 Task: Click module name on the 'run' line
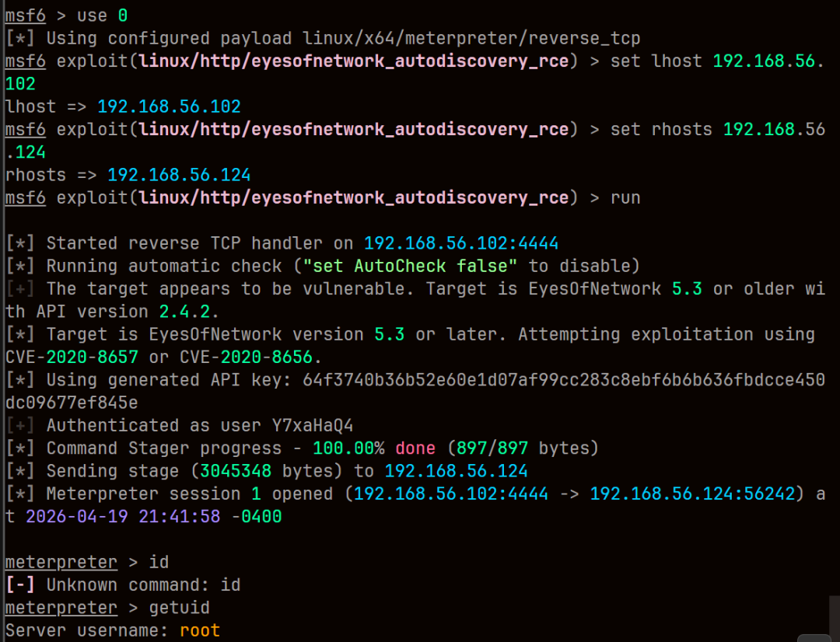[354, 198]
